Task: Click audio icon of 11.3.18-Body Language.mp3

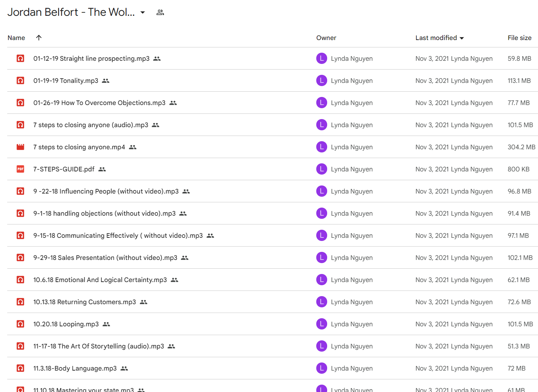Action: [20, 368]
